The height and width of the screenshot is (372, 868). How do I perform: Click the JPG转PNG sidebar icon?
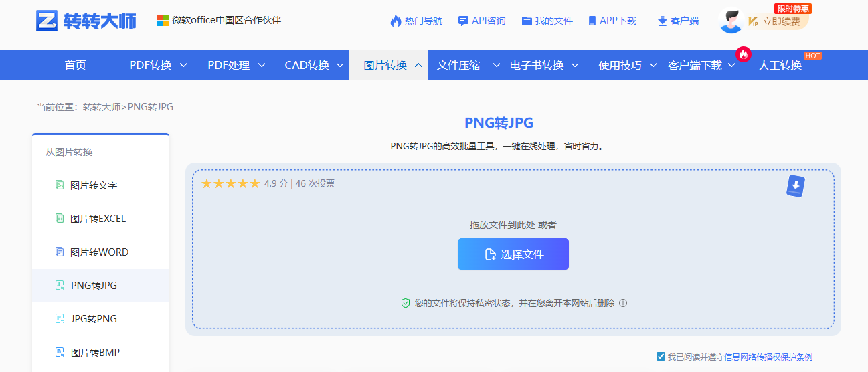[60, 319]
